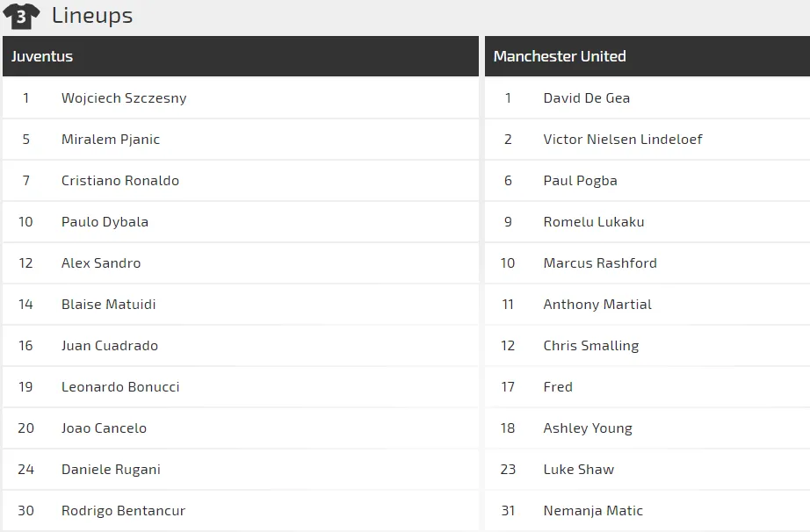Click Marcus Rashford's name
The width and height of the screenshot is (810, 532).
(x=600, y=263)
